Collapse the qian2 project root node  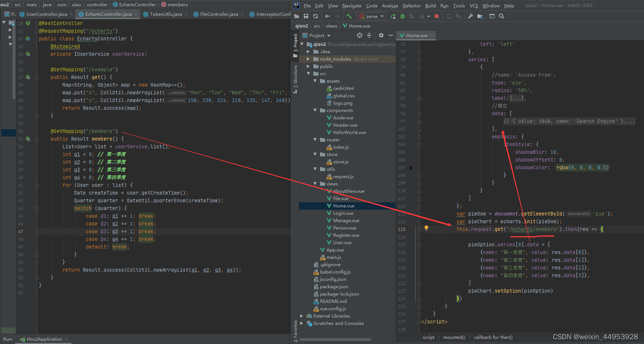(302, 44)
